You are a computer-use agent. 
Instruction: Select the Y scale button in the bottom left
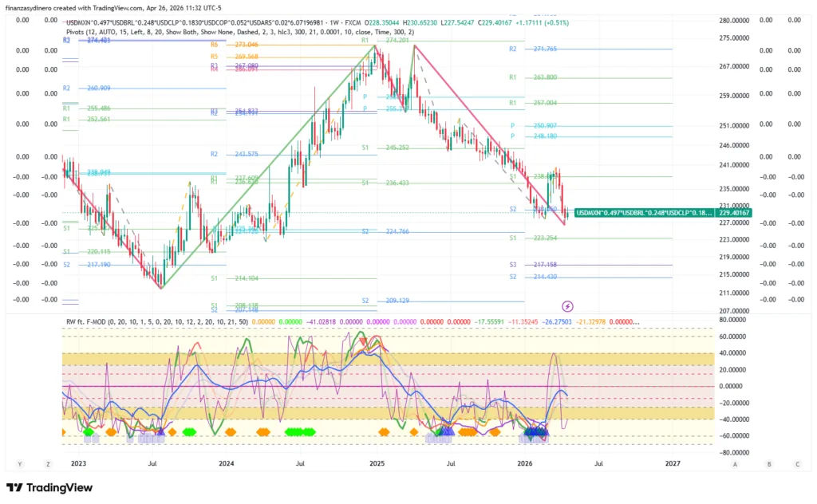click(x=19, y=463)
